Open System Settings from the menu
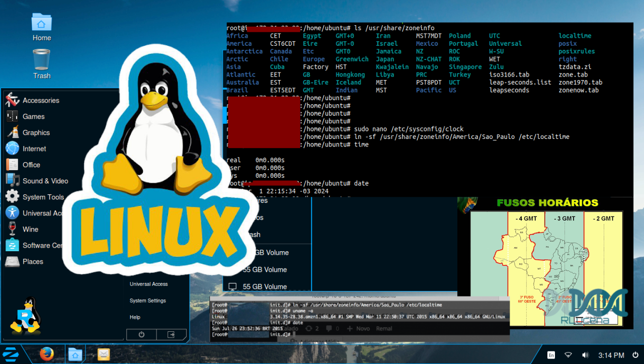 pyautogui.click(x=147, y=301)
